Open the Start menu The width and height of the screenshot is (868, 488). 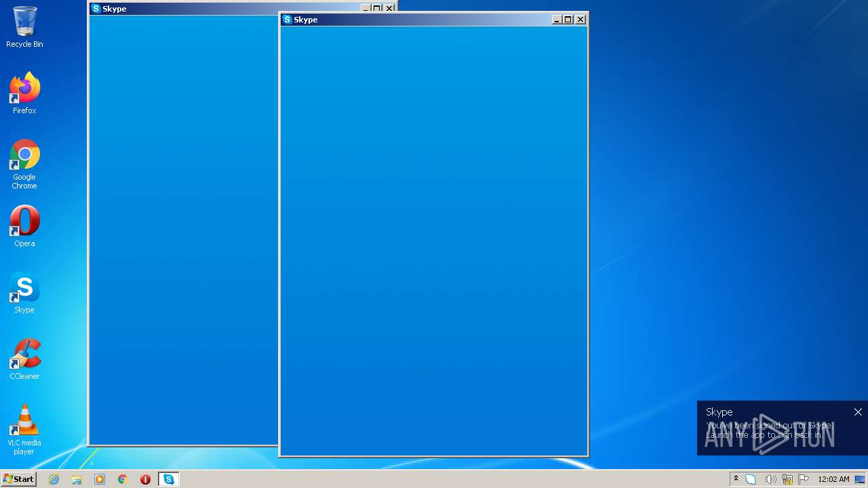point(19,479)
